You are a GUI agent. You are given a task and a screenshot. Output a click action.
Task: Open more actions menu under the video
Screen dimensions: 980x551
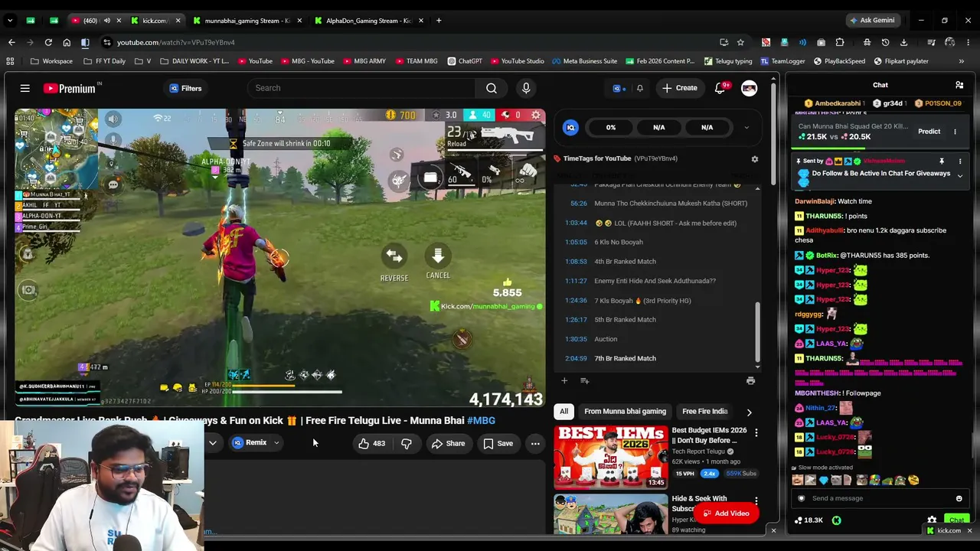(535, 443)
